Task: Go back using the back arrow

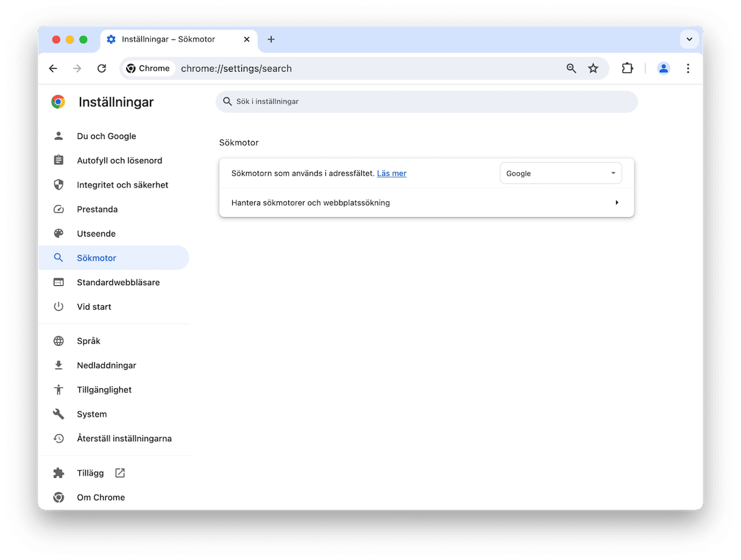Action: (x=53, y=69)
